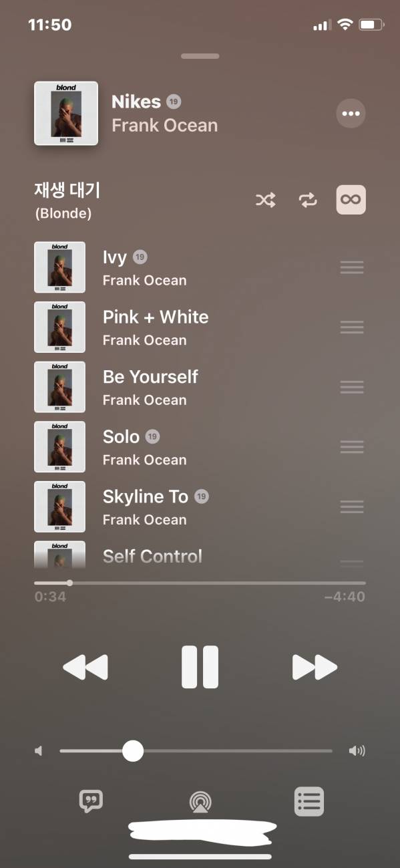Collapse the player using the top grabber

pyautogui.click(x=200, y=56)
